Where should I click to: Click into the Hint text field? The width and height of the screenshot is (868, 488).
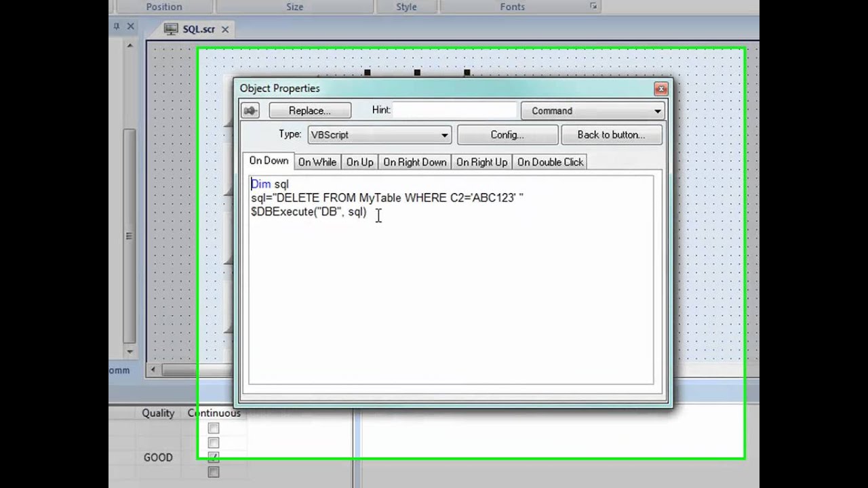(454, 110)
